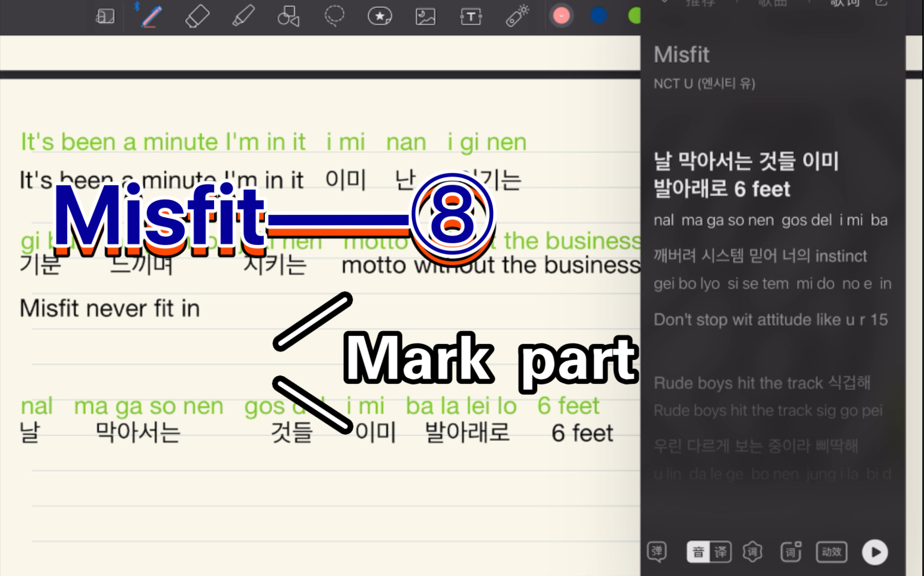Jump to lyric 우리 다르게 보는 중이라 삐딱해
Screen dimensions: 924x576
click(x=756, y=446)
